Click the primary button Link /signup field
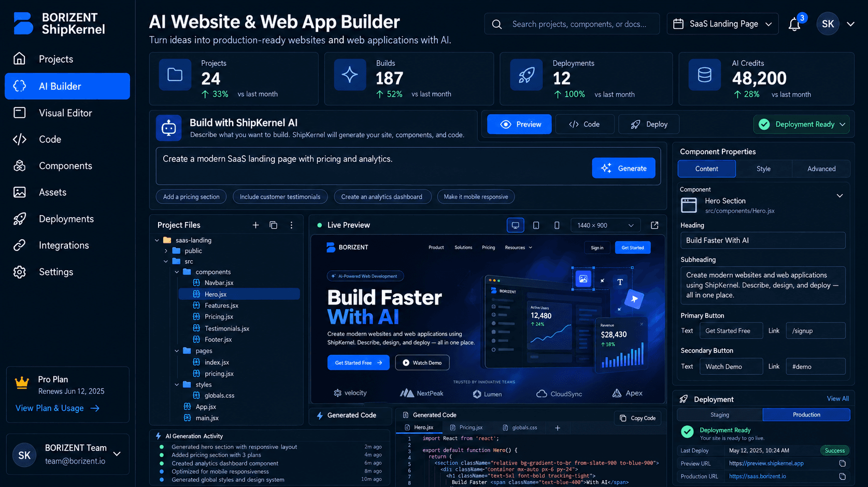 coord(815,331)
